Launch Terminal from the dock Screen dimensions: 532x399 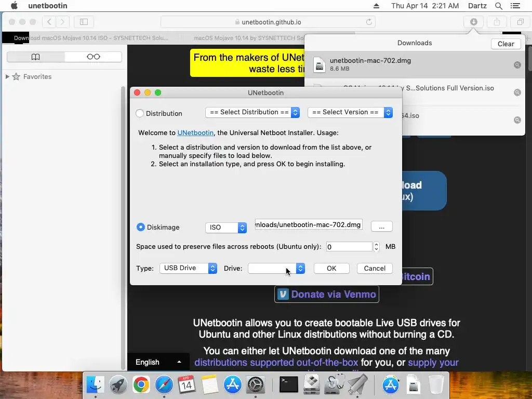coord(288,385)
